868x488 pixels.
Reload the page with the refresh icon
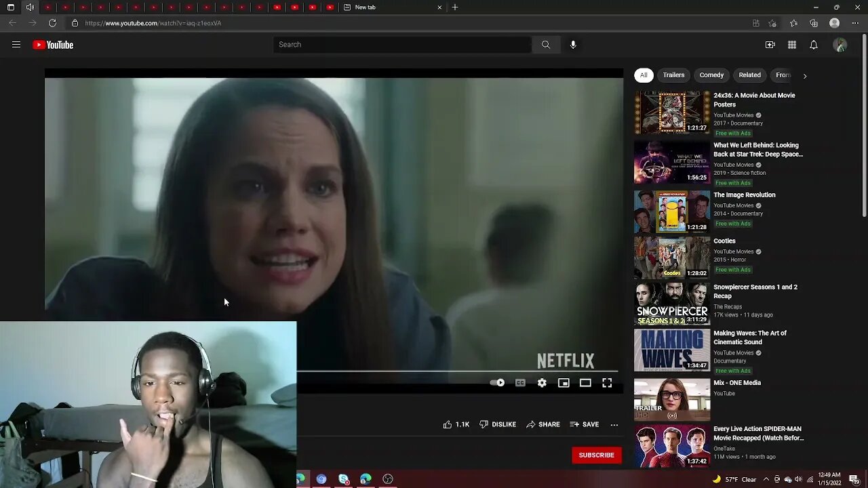click(52, 23)
